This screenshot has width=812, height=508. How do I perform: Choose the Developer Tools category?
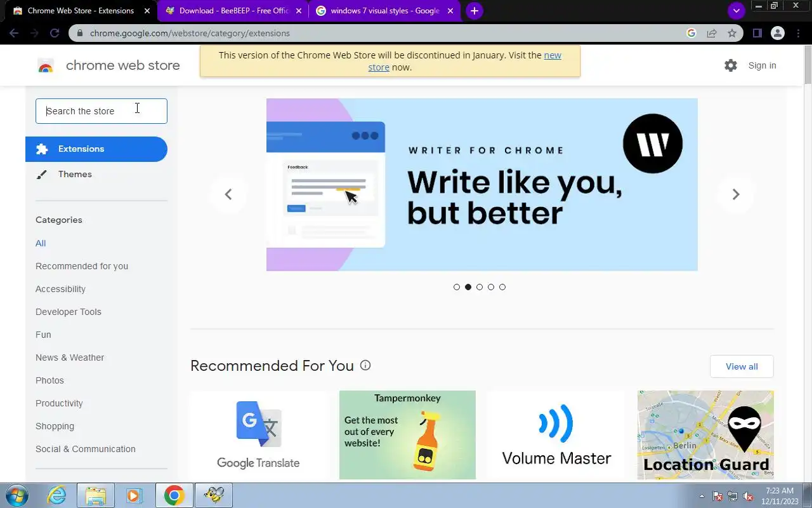pyautogui.click(x=69, y=312)
